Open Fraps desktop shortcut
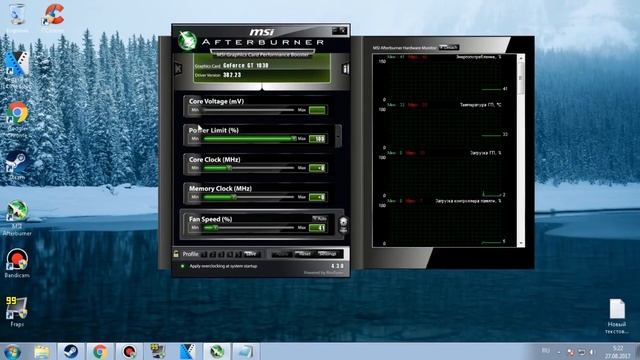The image size is (640, 360). pos(17,311)
